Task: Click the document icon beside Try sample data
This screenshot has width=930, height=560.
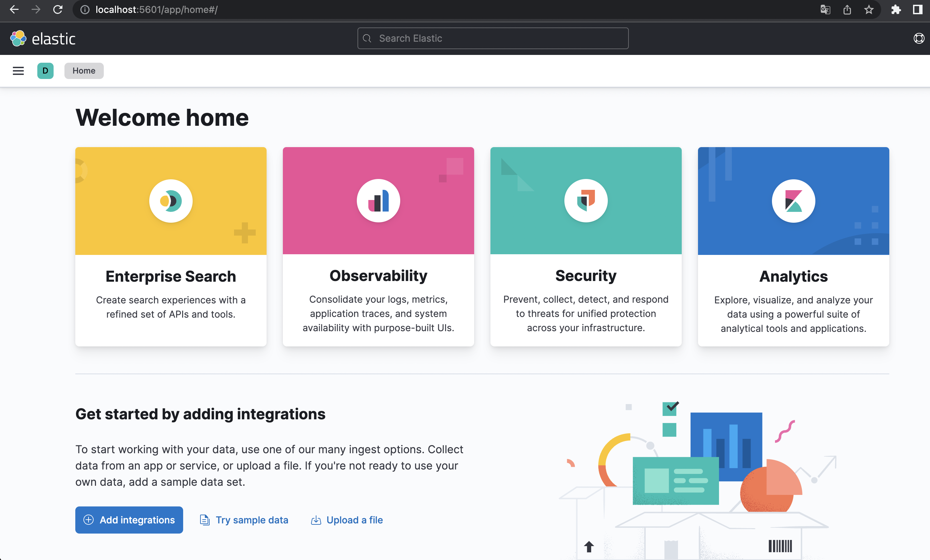Action: point(205,520)
